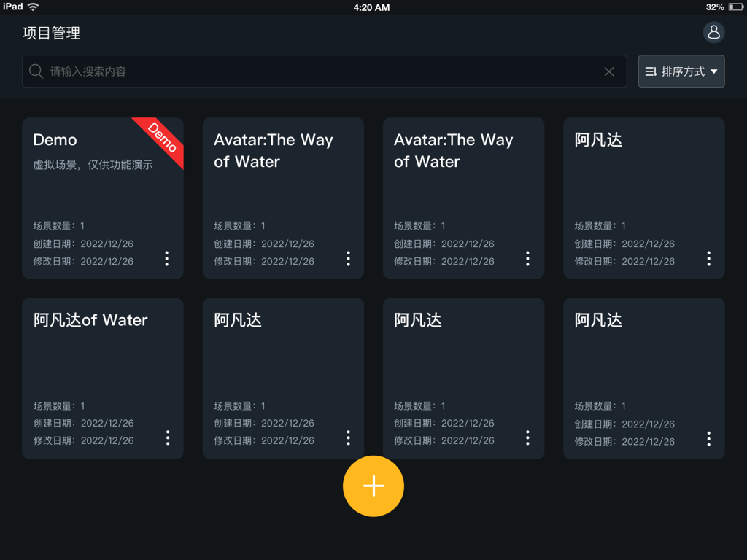Open more options on first Avatar card
Image resolution: width=747 pixels, height=560 pixels.
(x=348, y=258)
